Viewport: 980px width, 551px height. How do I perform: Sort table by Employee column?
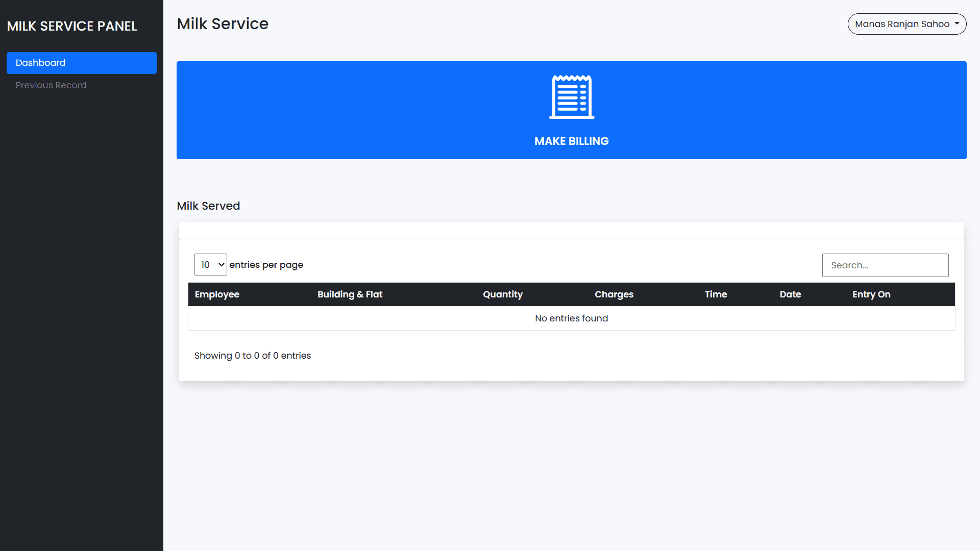click(x=217, y=294)
